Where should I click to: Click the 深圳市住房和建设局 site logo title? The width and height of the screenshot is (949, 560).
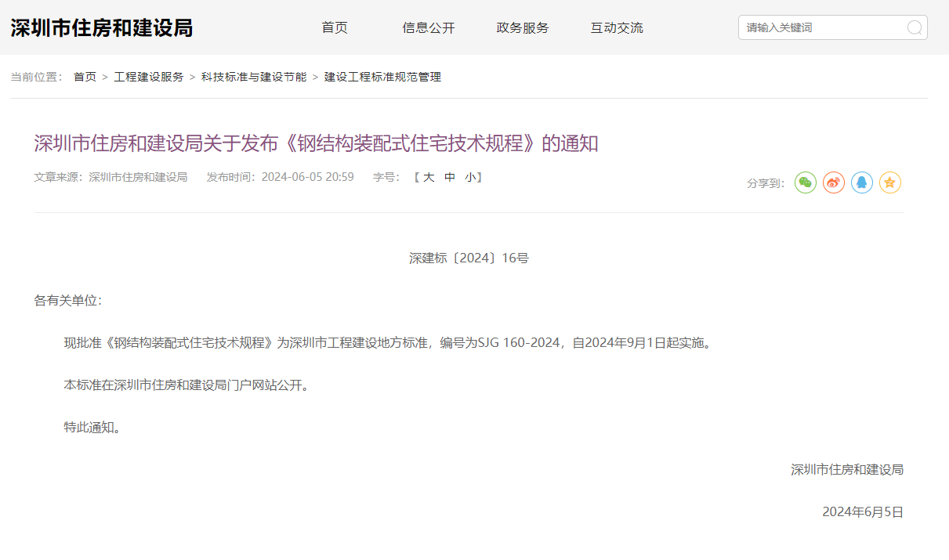(101, 28)
